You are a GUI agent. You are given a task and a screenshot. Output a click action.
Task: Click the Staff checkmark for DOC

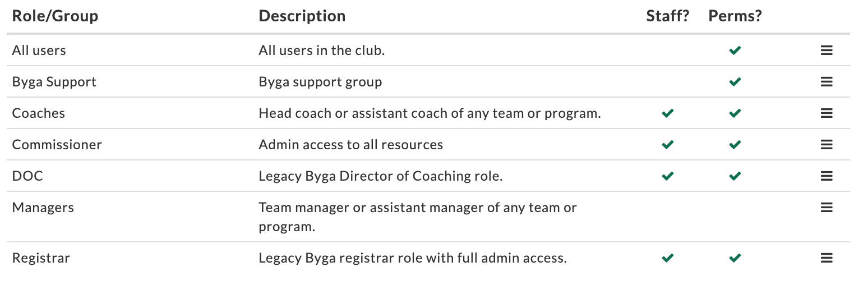(667, 176)
